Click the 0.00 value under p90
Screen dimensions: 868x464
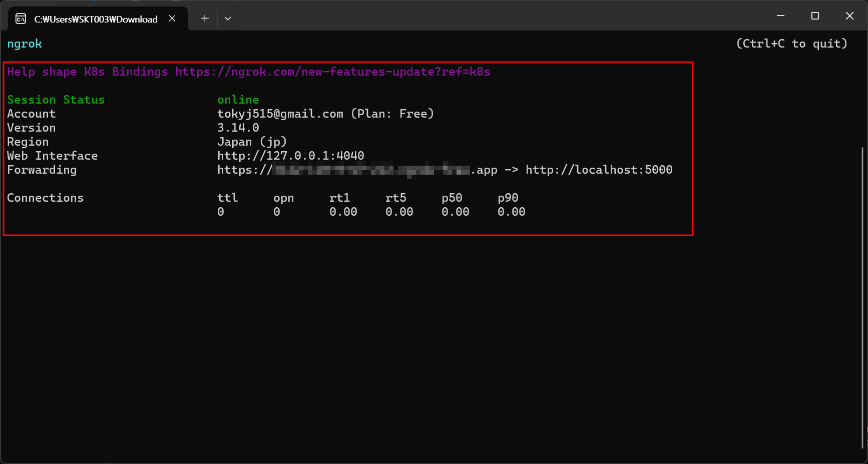point(512,212)
